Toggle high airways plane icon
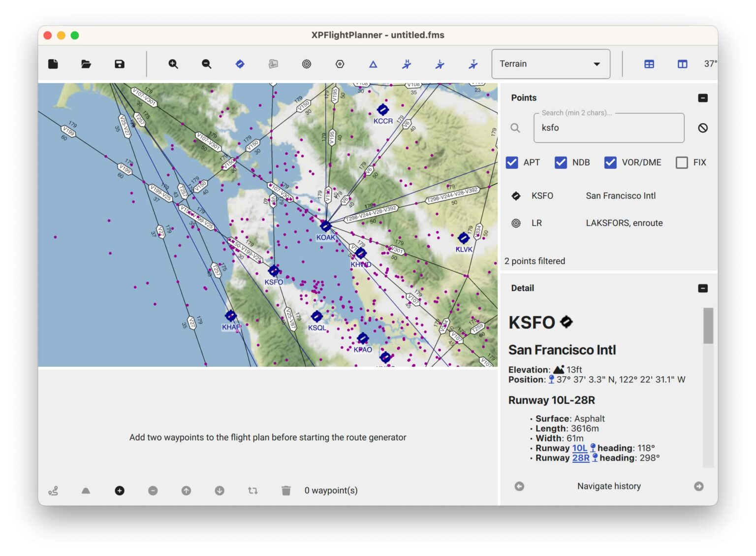This screenshot has width=756, height=556. click(x=407, y=64)
